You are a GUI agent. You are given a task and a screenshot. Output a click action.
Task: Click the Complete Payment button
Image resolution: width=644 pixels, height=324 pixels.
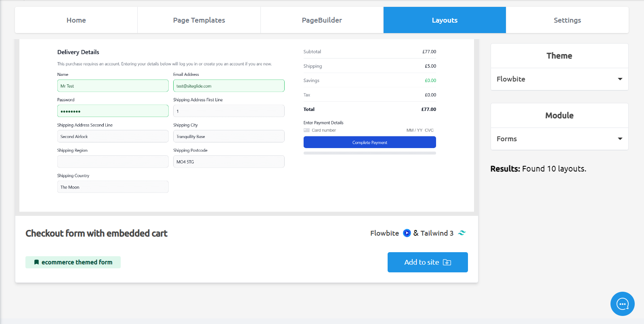(369, 142)
